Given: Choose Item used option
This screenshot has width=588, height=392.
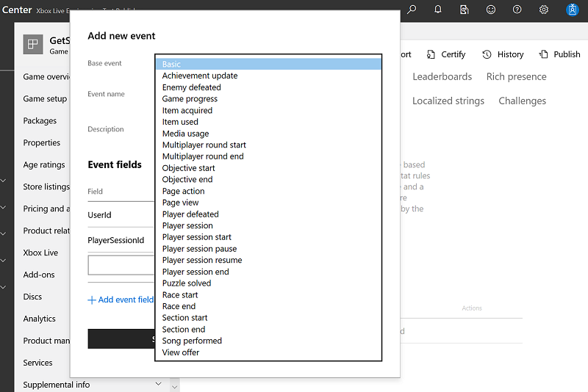Looking at the screenshot, I should [x=268, y=122].
